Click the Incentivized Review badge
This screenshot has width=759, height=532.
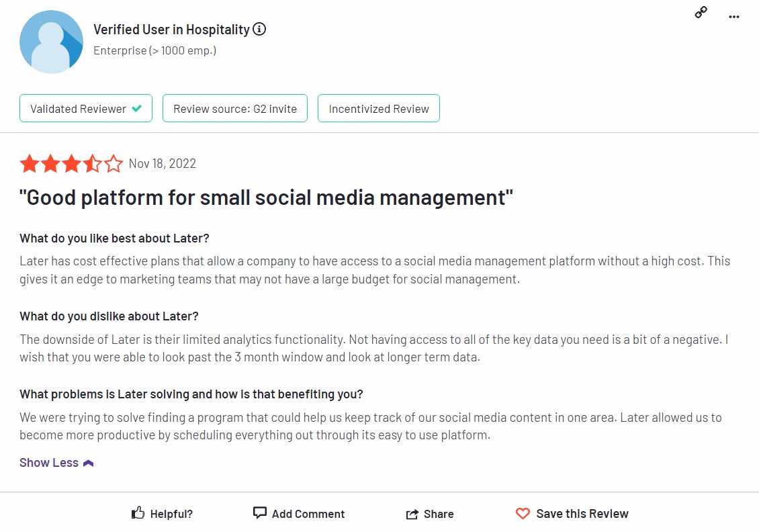click(x=379, y=108)
